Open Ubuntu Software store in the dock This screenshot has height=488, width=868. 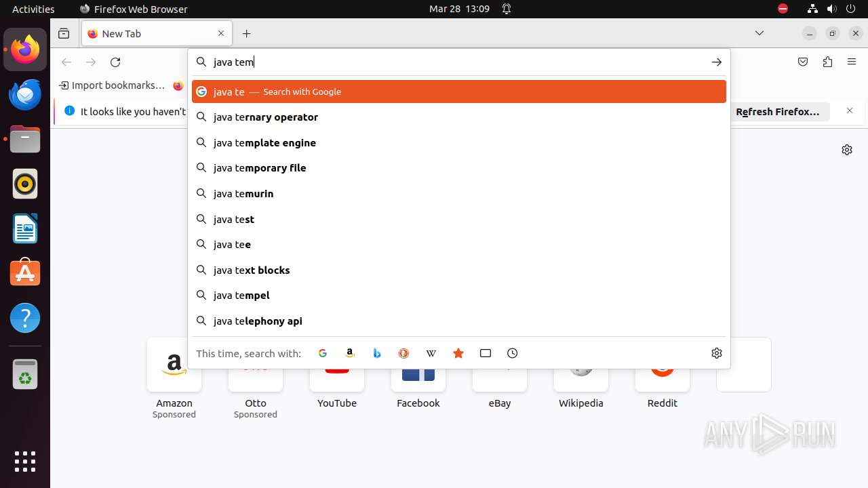[x=25, y=273]
